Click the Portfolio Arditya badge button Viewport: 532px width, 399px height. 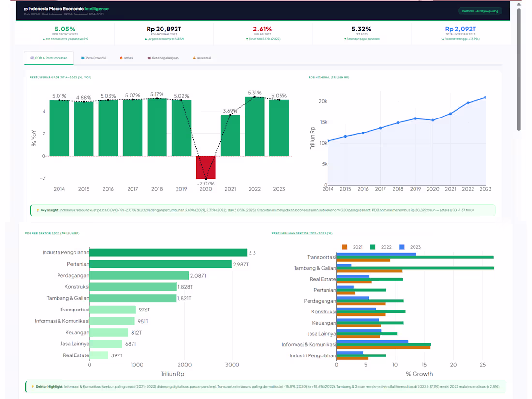point(480,11)
